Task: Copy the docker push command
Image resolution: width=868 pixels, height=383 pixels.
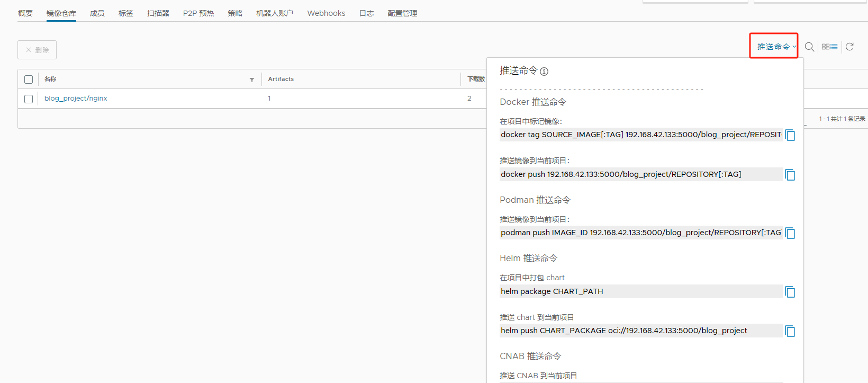Action: click(x=790, y=175)
